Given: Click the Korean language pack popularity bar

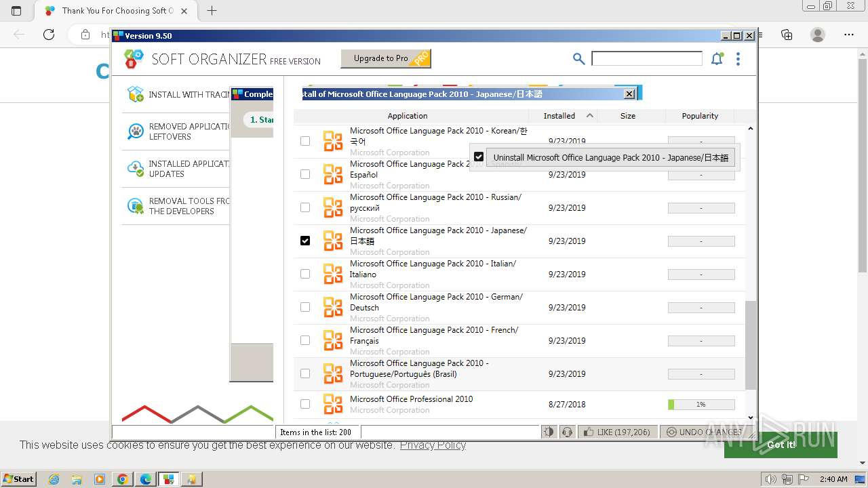Looking at the screenshot, I should tap(701, 141).
